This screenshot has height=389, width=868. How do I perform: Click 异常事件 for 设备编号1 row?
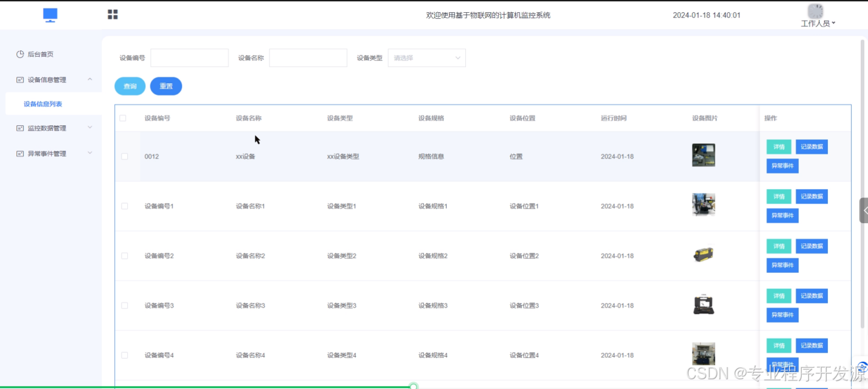coord(782,216)
